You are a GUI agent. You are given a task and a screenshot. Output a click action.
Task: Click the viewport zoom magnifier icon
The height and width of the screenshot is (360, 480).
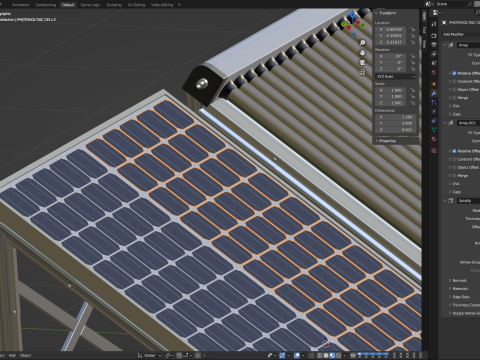coord(362,43)
